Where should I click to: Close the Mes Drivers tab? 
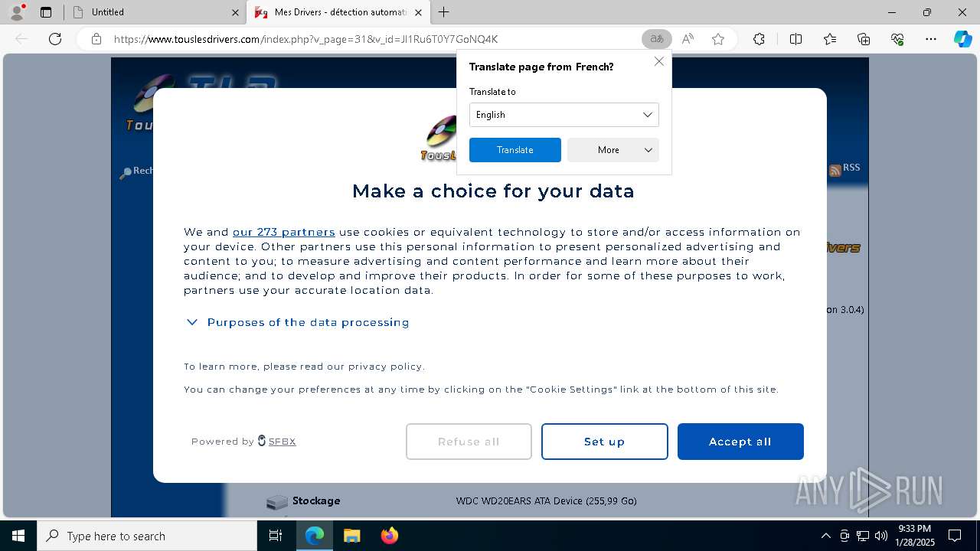point(418,12)
